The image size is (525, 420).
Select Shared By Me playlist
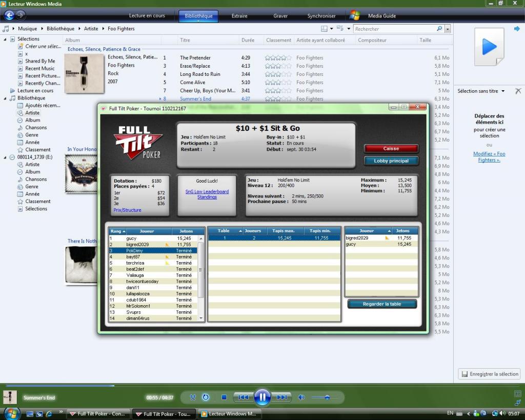[36, 61]
